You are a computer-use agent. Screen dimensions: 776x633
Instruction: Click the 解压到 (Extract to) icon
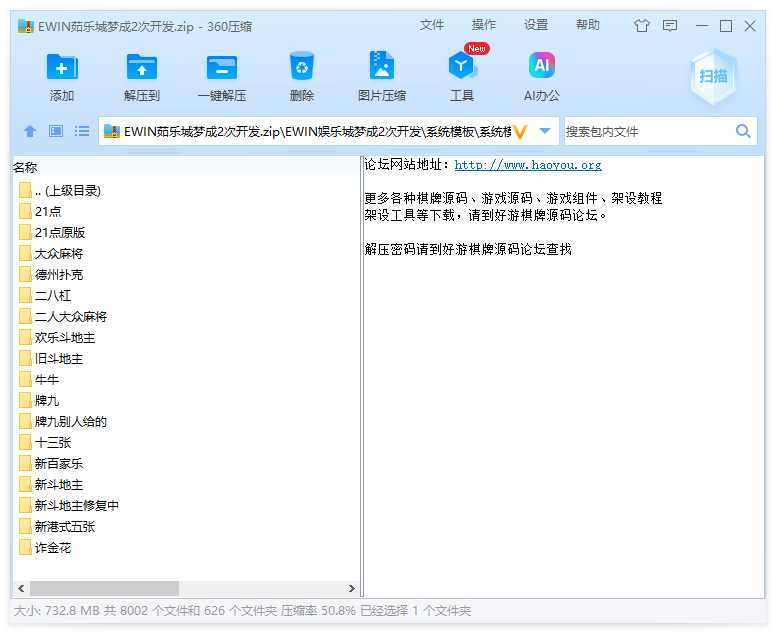[142, 67]
